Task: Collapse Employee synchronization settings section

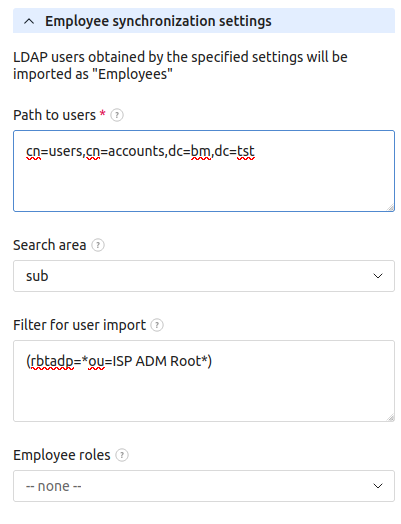Action: [204, 21]
